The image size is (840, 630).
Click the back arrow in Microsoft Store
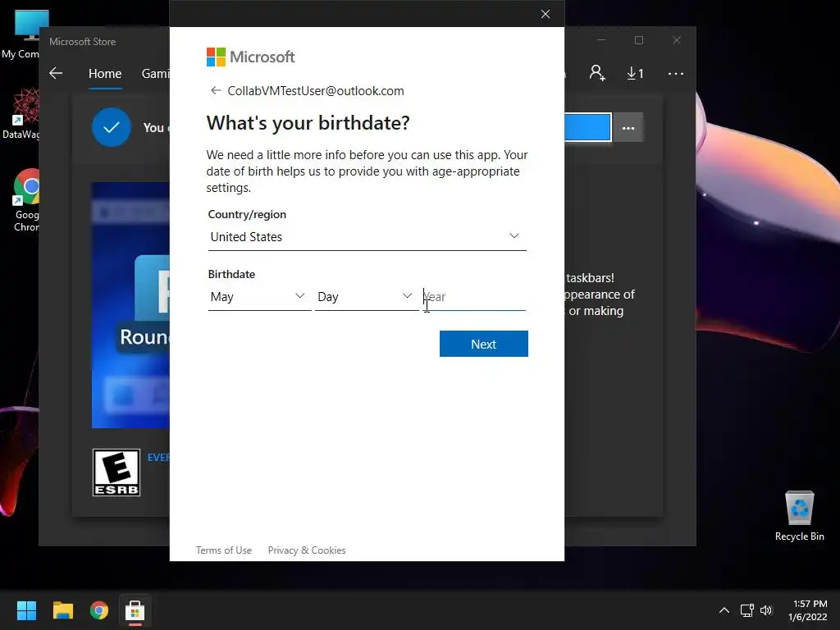click(x=56, y=73)
